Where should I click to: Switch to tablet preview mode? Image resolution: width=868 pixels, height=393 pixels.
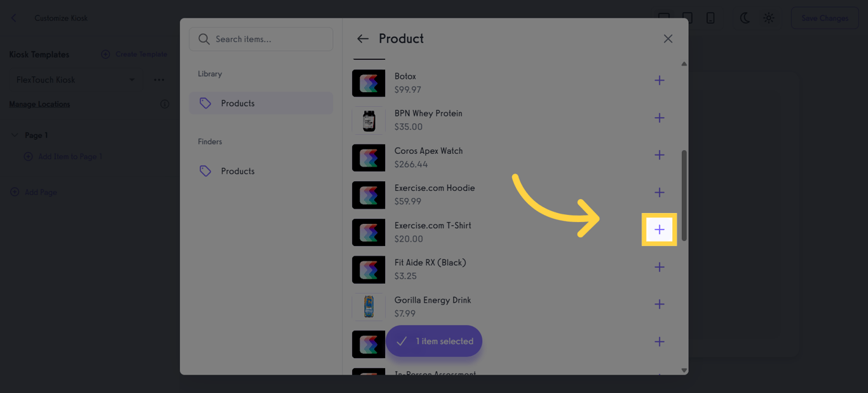pyautogui.click(x=687, y=18)
